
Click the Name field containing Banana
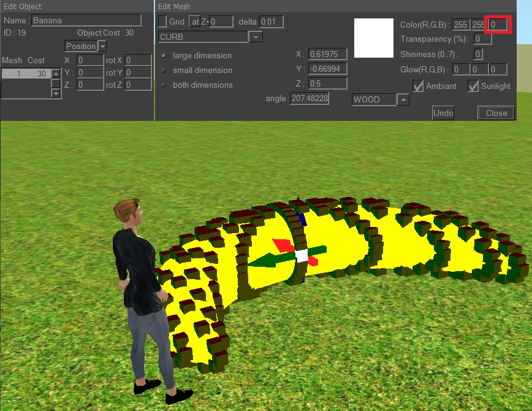click(86, 20)
